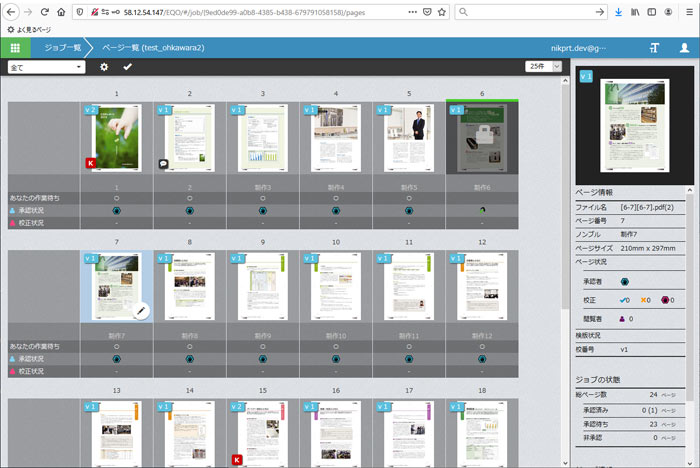Open the user profile icon in header
700x468 pixels.
(x=685, y=48)
